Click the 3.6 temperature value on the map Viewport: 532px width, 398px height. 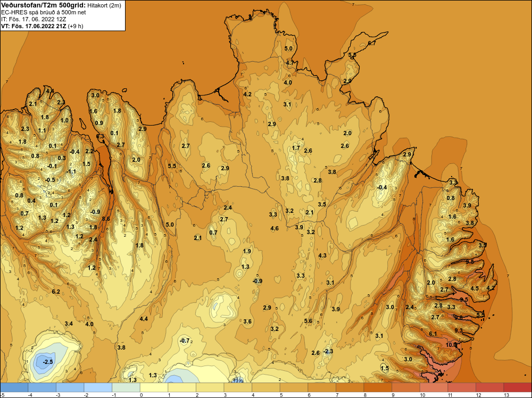pyautogui.click(x=247, y=322)
